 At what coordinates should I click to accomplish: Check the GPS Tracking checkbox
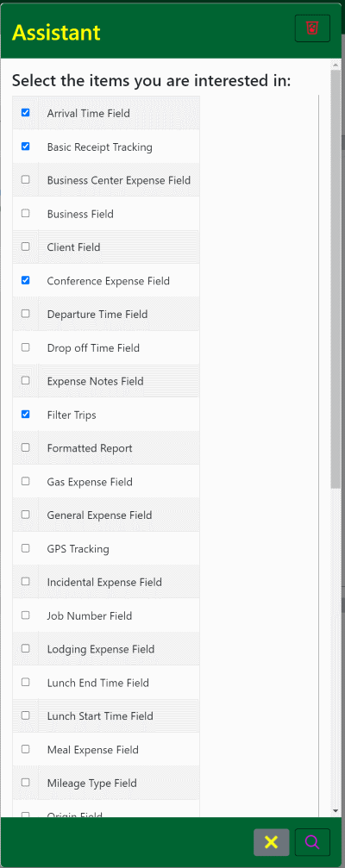coord(26,548)
